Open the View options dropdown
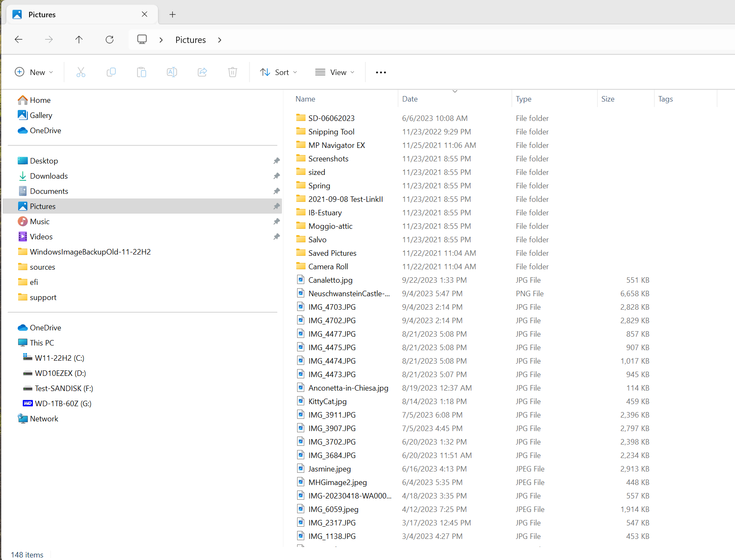The image size is (735, 560). (334, 72)
